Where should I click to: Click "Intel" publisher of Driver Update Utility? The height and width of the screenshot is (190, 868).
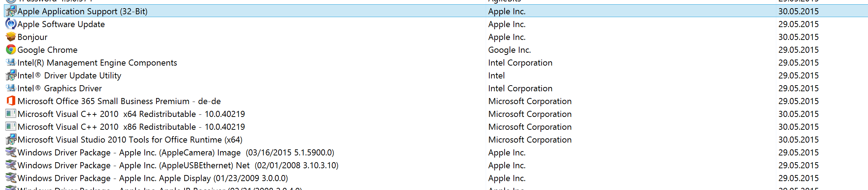(496, 76)
